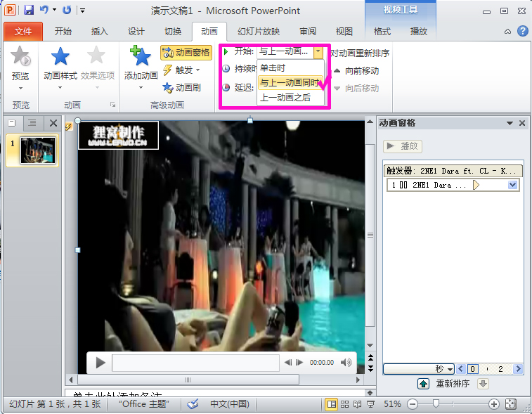Minimize the ribbon with the caret icon
The width and height of the screenshot is (532, 414).
(x=507, y=32)
